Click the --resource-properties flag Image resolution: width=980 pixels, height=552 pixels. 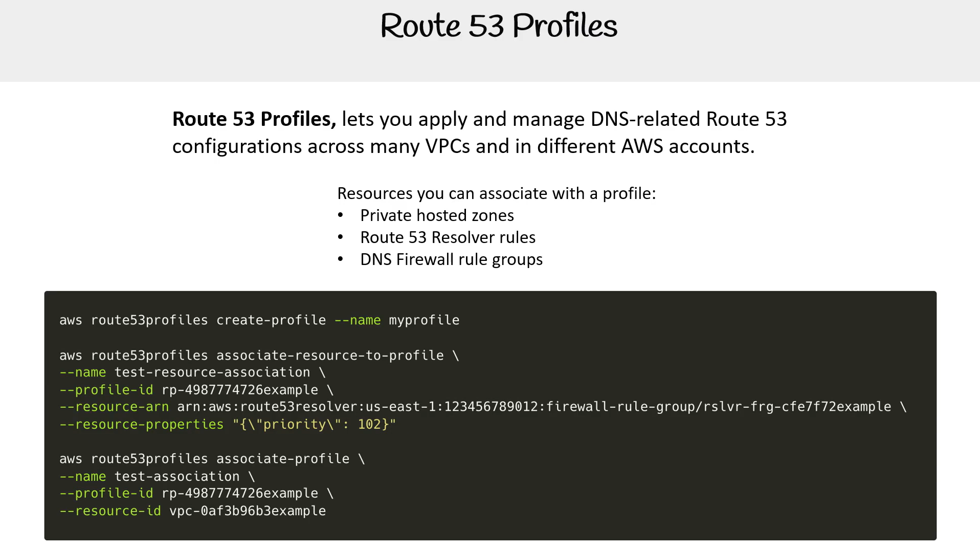pos(142,425)
